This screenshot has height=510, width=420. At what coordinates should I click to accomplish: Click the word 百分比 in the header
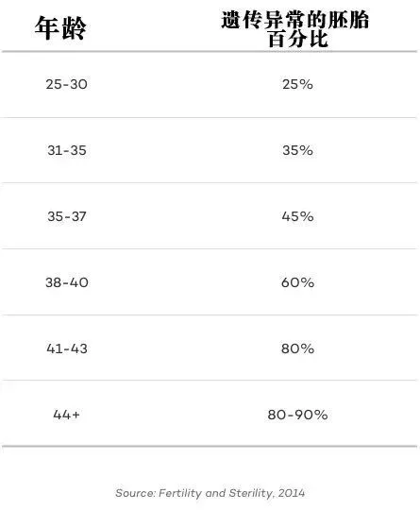point(298,39)
